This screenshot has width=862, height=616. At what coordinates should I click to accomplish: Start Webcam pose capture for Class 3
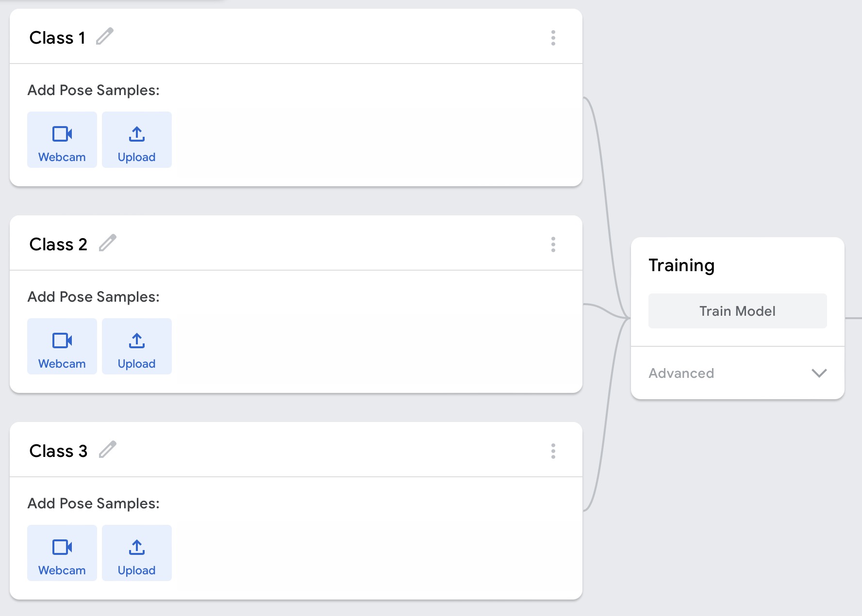(62, 553)
